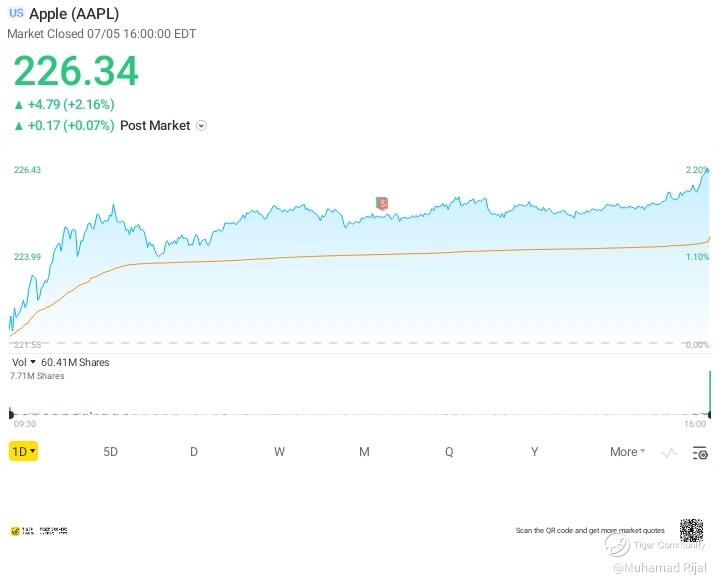The height and width of the screenshot is (584, 720).
Task: Click the Tiger Brokers logo
Action: click(40, 531)
